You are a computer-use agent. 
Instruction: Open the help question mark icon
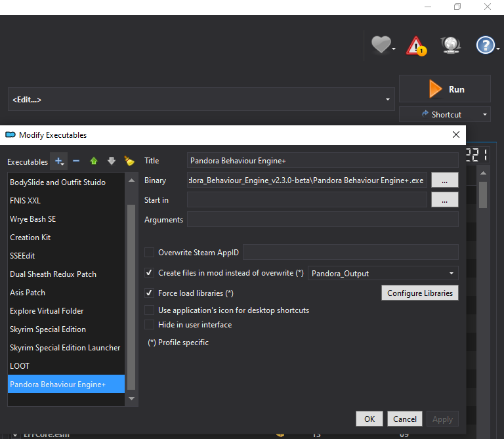pos(486,45)
